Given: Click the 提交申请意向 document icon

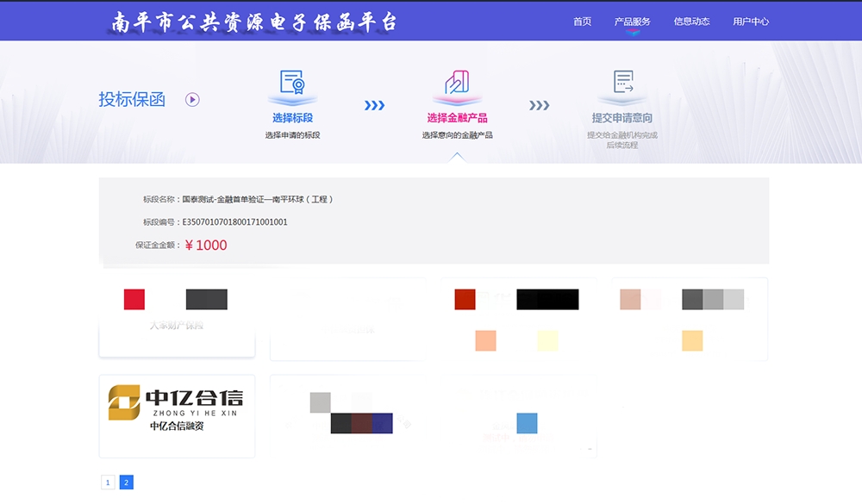Looking at the screenshot, I should coord(622,83).
